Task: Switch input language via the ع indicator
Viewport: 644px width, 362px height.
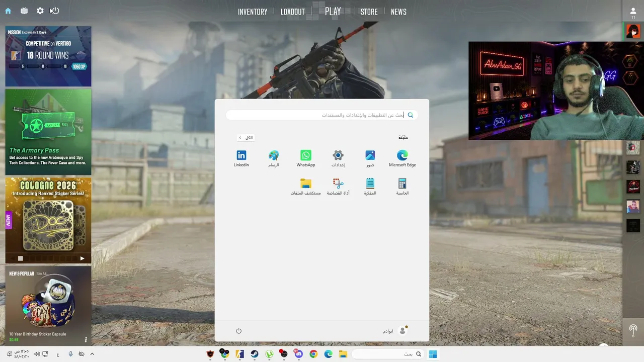Action: 58,354
